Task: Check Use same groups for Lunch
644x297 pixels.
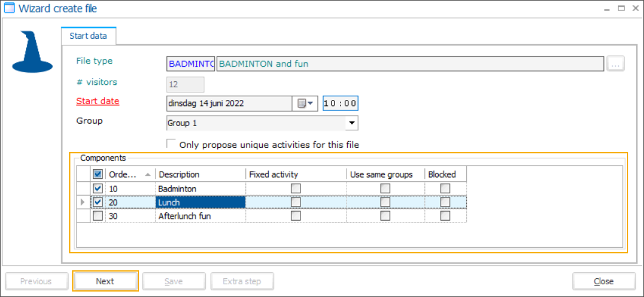Action: coord(385,202)
